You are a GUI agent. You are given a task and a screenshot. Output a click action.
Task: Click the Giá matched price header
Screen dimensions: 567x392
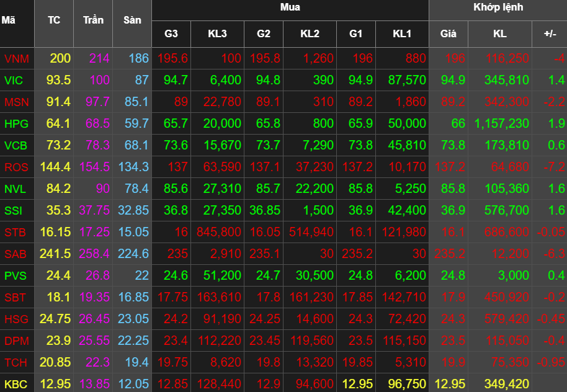pos(449,33)
